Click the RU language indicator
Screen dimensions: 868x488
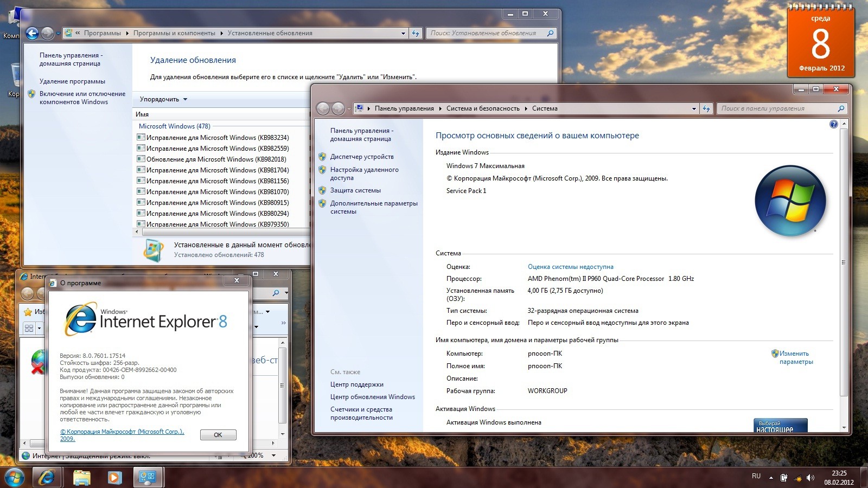[756, 476]
